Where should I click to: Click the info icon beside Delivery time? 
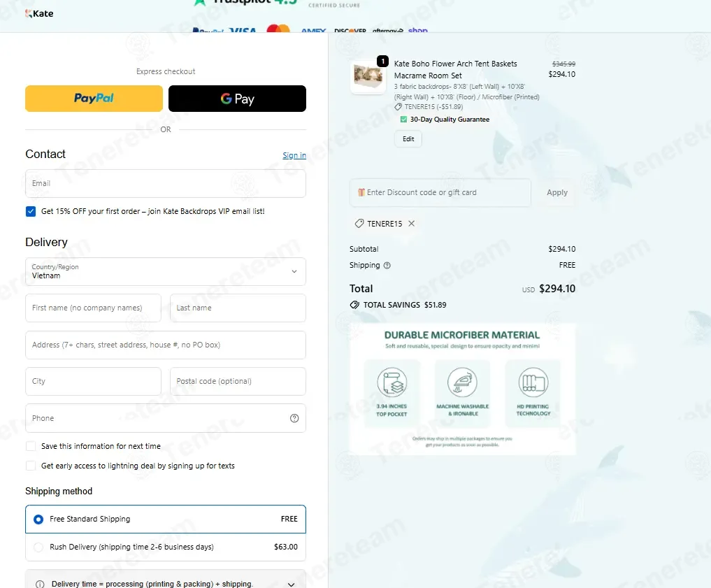pyautogui.click(x=40, y=585)
